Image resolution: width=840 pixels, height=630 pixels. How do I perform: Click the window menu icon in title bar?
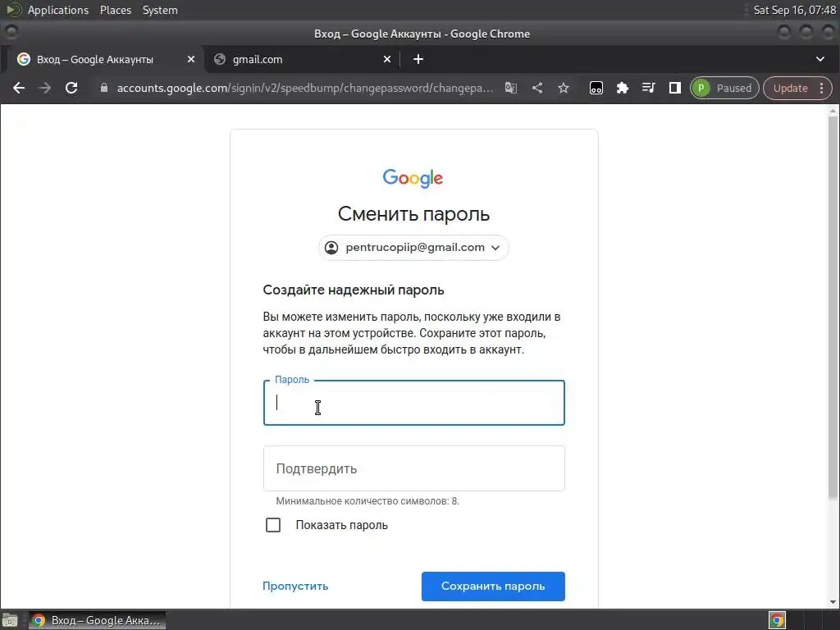click(11, 33)
